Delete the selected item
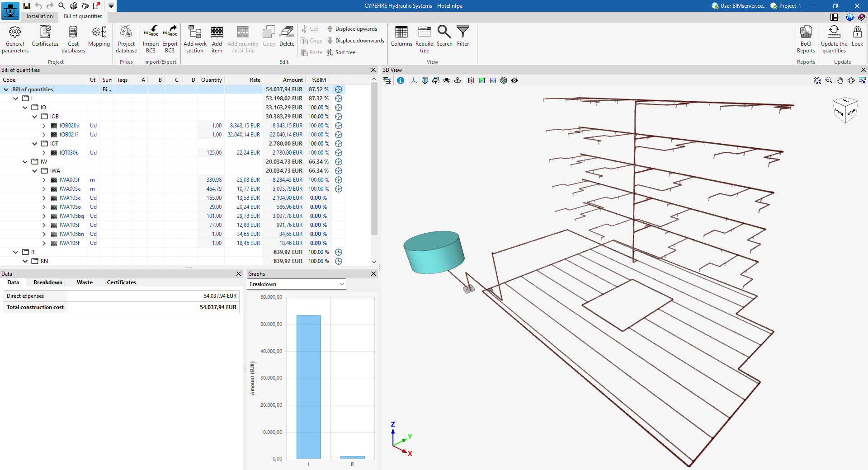Image resolution: width=868 pixels, height=470 pixels. (287, 36)
